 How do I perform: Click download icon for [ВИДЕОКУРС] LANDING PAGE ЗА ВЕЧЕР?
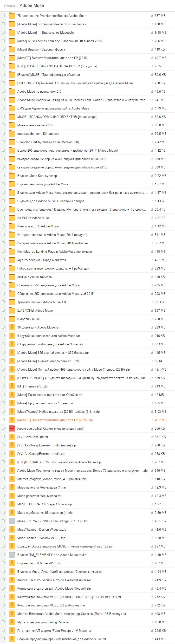pyautogui.click(x=152, y=66)
